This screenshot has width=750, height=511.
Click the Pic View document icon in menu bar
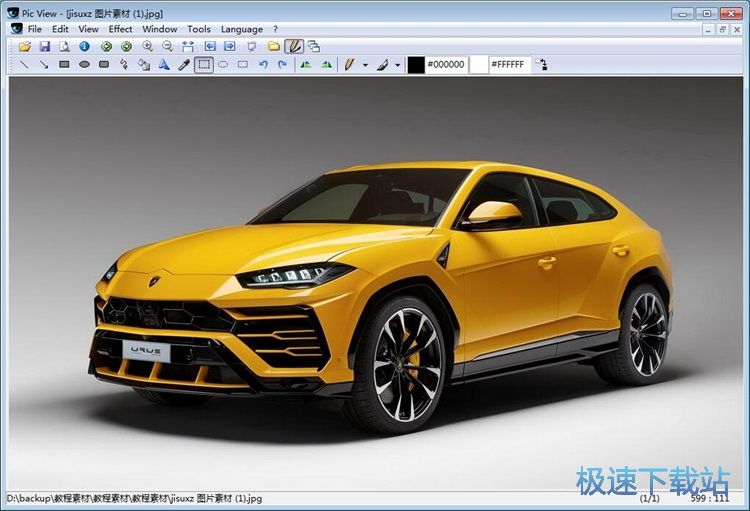click(17, 29)
